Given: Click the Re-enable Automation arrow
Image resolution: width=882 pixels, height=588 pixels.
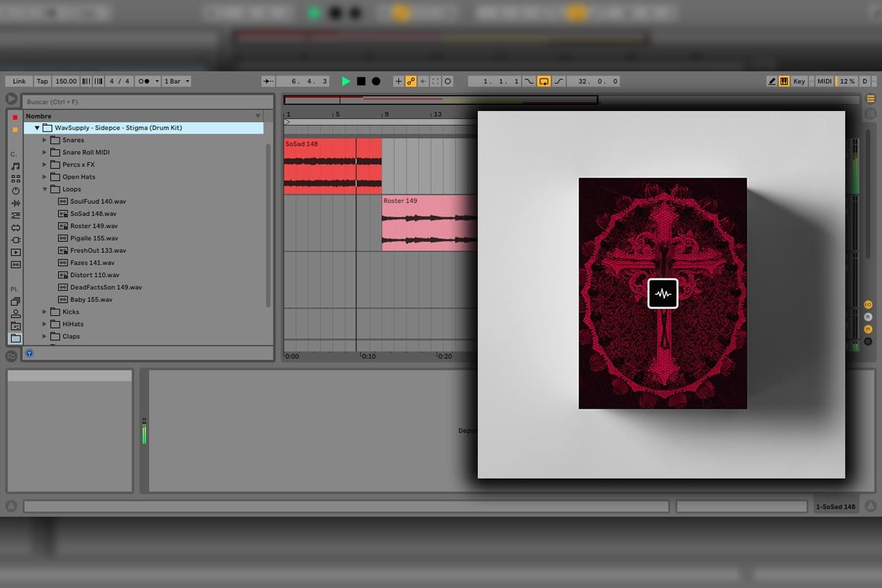Looking at the screenshot, I should point(423,81).
